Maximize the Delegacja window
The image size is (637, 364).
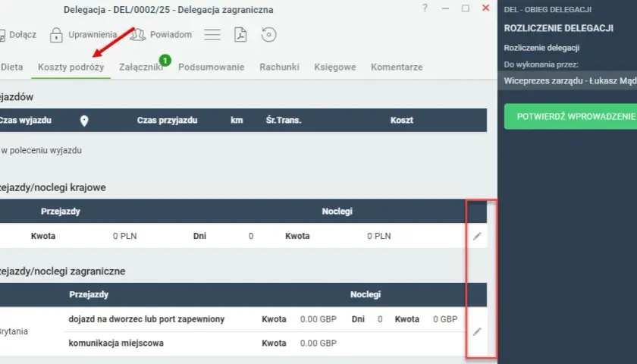point(465,8)
